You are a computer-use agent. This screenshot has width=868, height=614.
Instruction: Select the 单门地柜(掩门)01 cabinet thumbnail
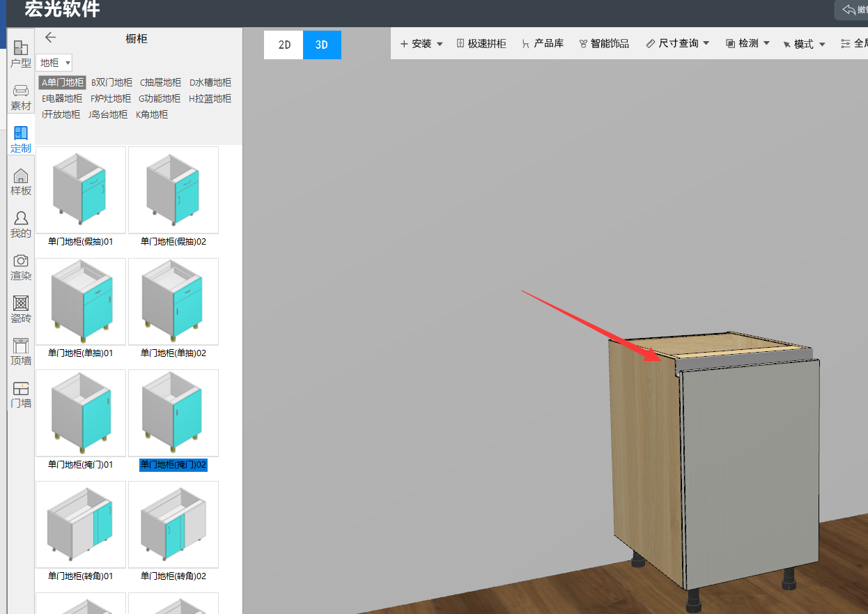[81, 413]
